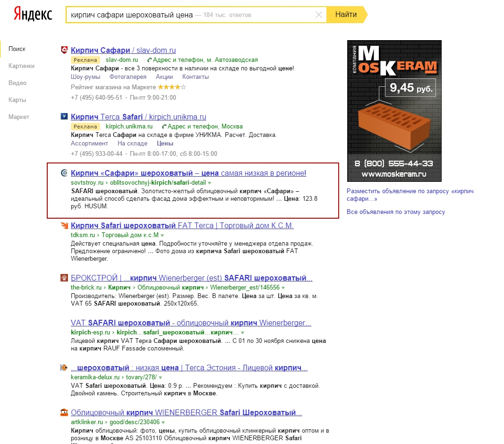Open Облицовочный кирпич WIENERBERGER artklinker result
The height and width of the screenshot is (444, 504).
(187, 412)
